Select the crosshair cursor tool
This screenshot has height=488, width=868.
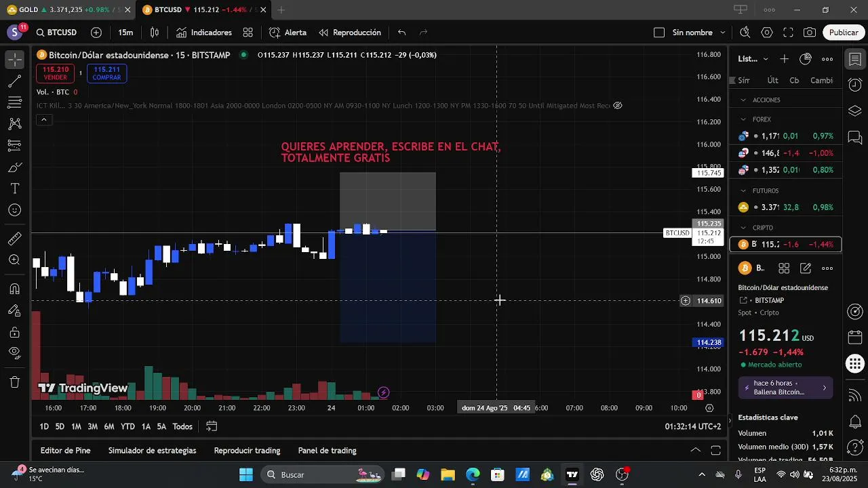click(14, 60)
